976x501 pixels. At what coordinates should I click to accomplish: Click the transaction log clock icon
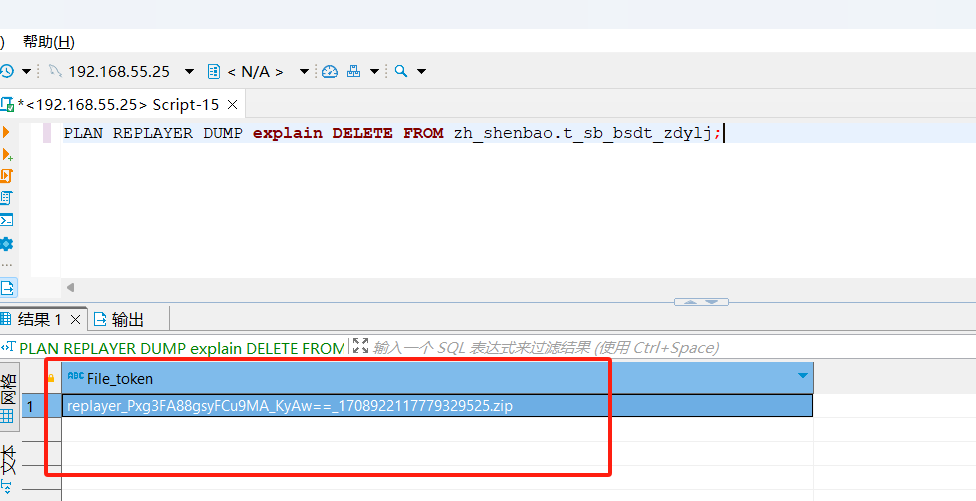6,71
